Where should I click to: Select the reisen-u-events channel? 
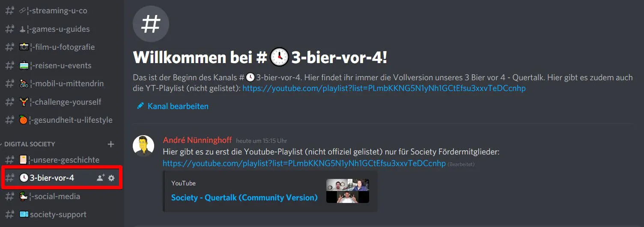[62, 66]
